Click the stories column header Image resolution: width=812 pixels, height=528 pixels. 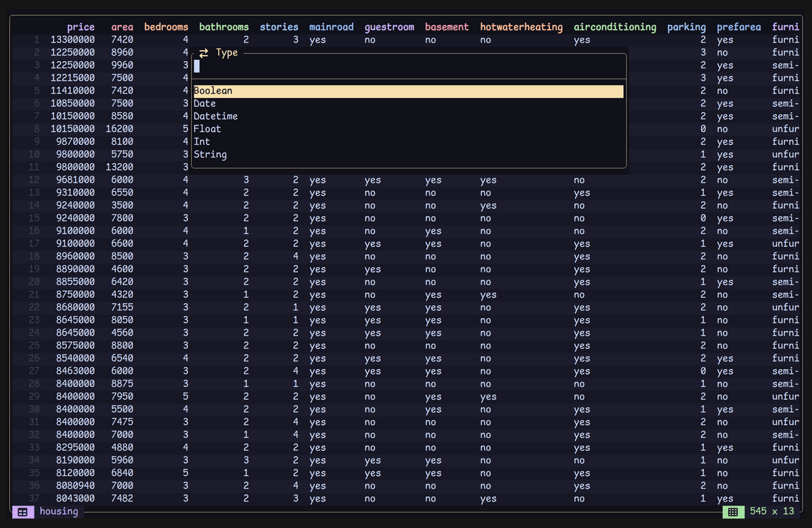[x=279, y=27]
